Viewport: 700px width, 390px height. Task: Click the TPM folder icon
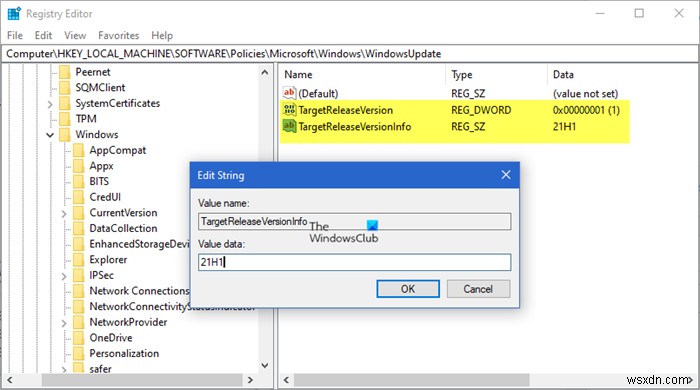[65, 119]
